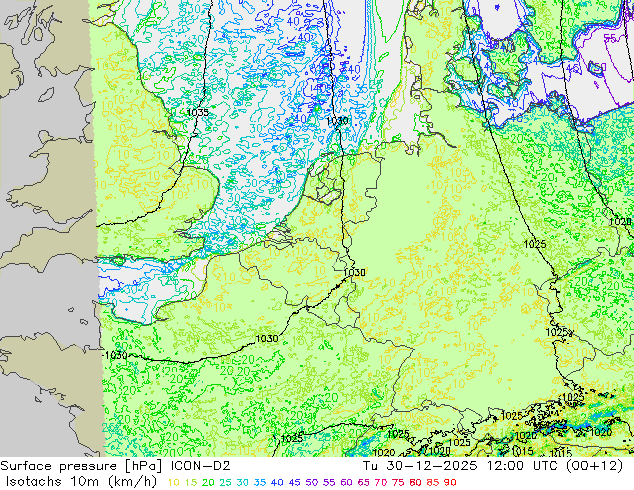Select the green 20 legend value
The height and width of the screenshot is (490, 634).
tap(208, 483)
